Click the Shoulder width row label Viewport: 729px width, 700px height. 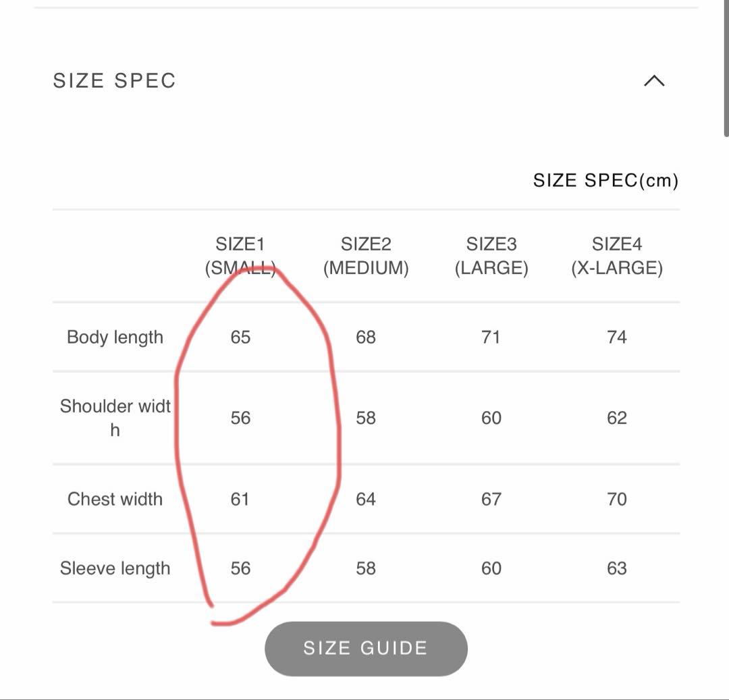pos(115,417)
